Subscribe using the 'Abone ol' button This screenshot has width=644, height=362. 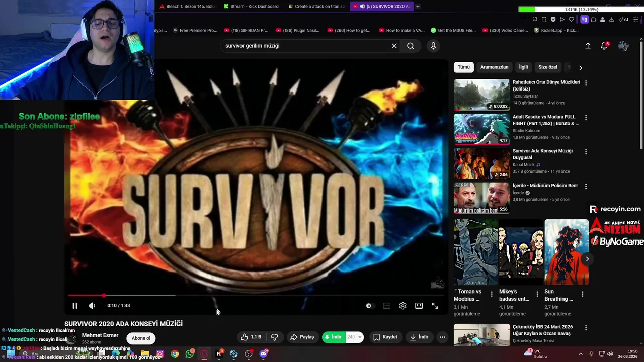tap(141, 338)
